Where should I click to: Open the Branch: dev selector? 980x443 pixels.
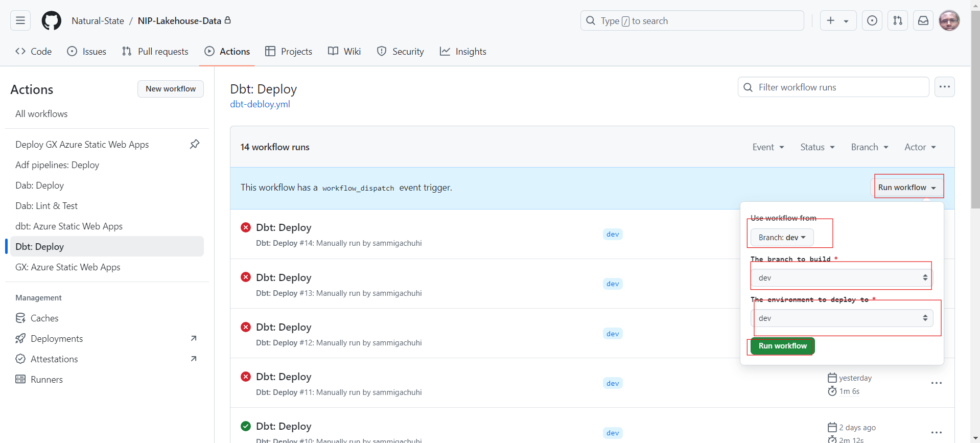click(782, 238)
